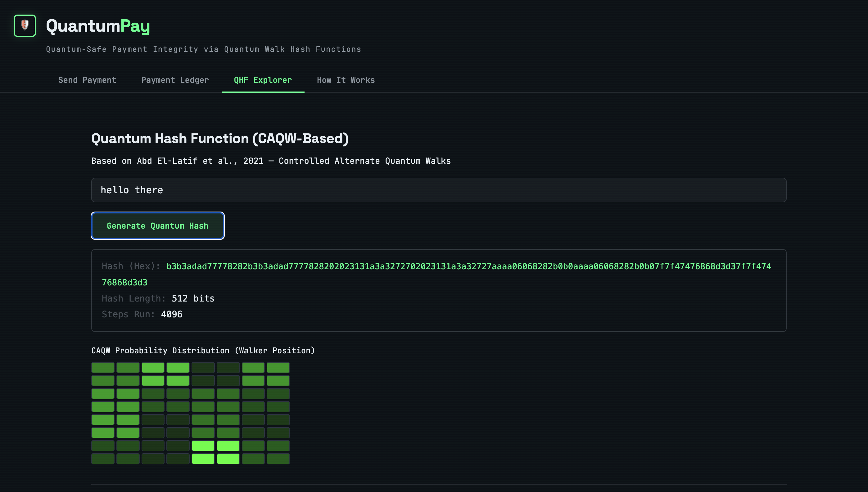The height and width of the screenshot is (492, 868).
Task: Click the bright third cell in the grid's top row
Action: pyautogui.click(x=153, y=368)
